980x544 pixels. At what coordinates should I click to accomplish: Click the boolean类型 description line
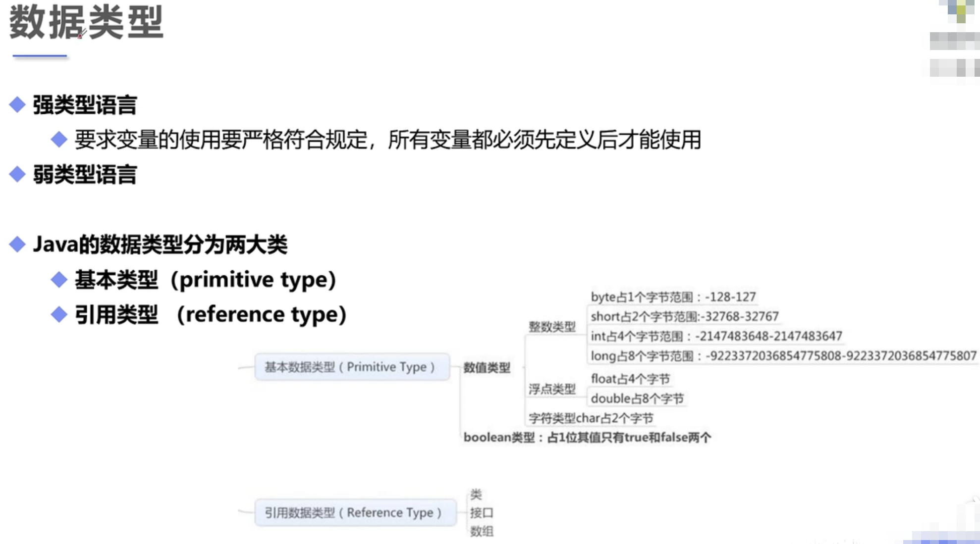coord(587,438)
